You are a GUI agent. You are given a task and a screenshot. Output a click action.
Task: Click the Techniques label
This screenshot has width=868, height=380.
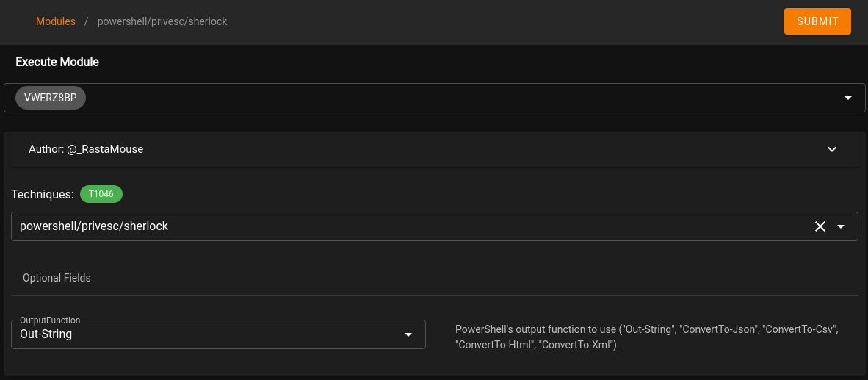43,194
